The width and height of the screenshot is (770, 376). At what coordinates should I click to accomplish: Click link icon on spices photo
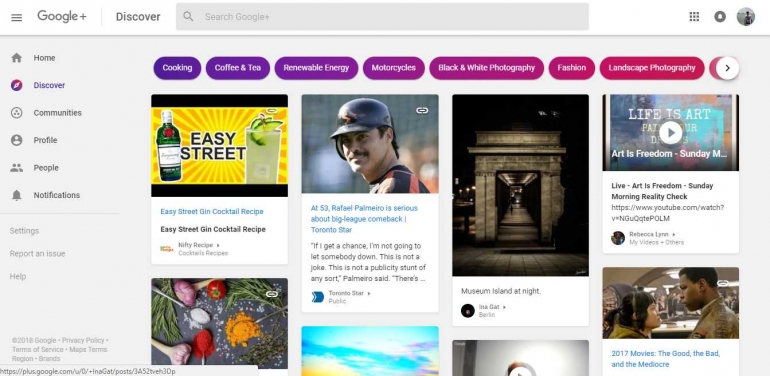[x=272, y=295]
